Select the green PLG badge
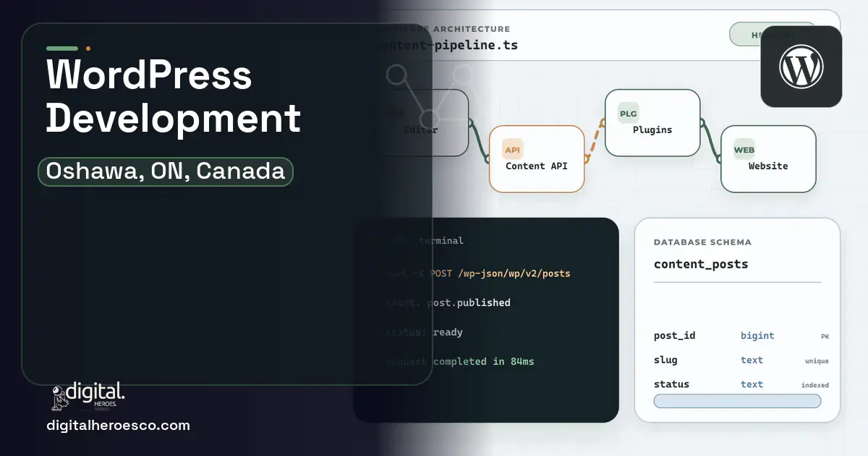868x456 pixels. click(x=629, y=114)
